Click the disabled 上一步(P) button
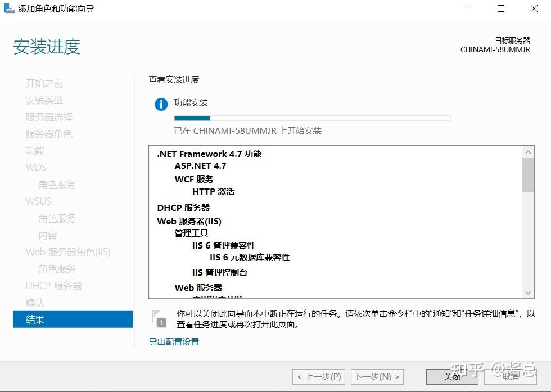This screenshot has width=551, height=392. coord(319,376)
